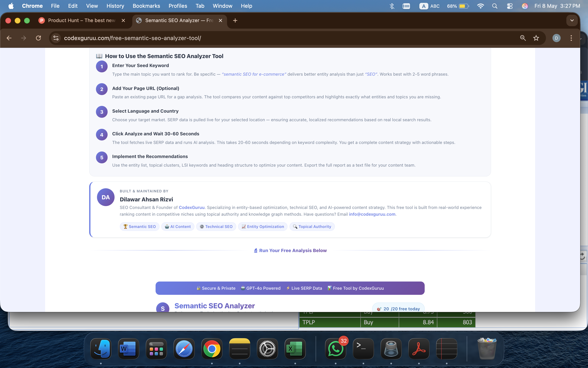The image size is (588, 368).
Task: Open the Wi-Fi menu
Action: [480, 6]
